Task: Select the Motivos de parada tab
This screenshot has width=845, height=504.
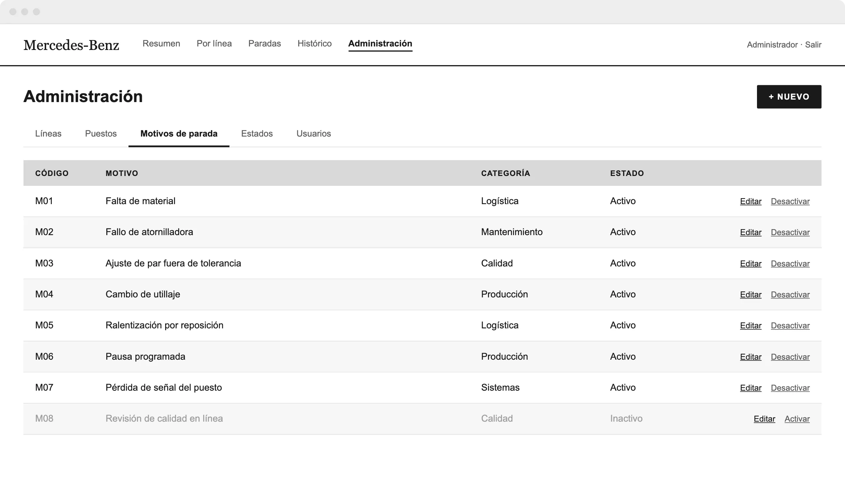Action: [x=179, y=134]
